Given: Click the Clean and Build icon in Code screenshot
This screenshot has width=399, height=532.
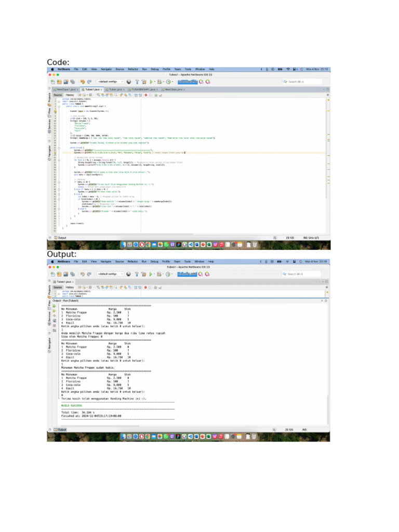Looking at the screenshot, I should [x=144, y=82].
